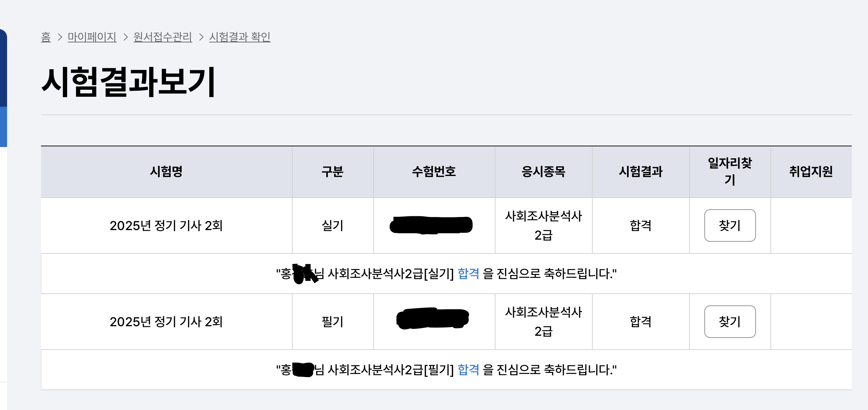Select the 시험결과 확인 breadcrumb link

coord(240,37)
